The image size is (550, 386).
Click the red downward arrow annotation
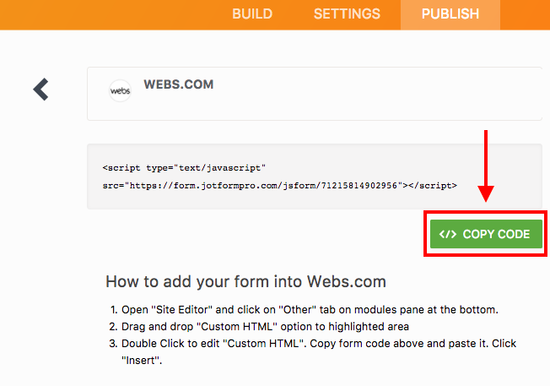point(486,166)
